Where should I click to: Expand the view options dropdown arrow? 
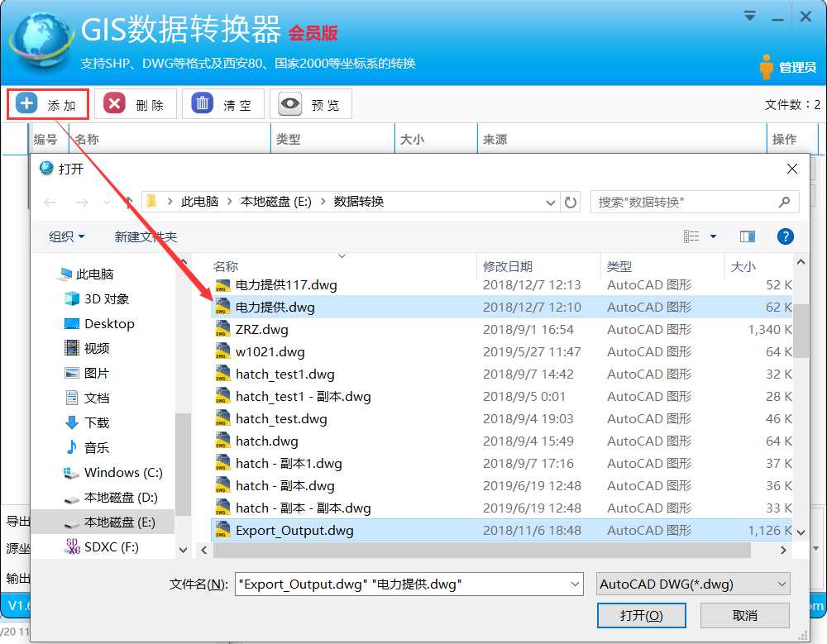713,236
